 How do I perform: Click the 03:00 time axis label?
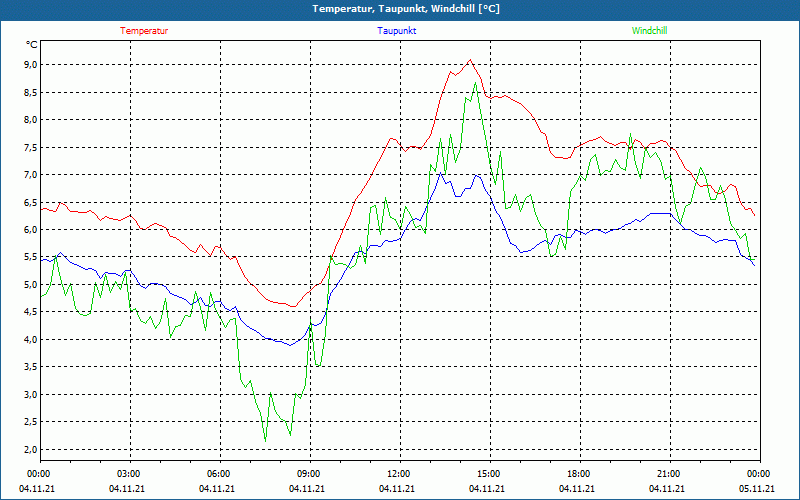tap(127, 473)
